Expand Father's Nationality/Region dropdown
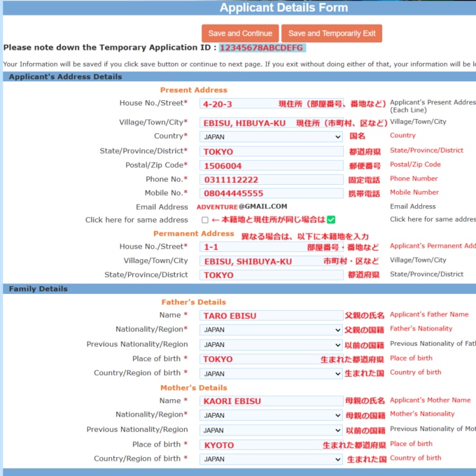Image resolution: width=476 pixels, height=476 pixels. pyautogui.click(x=271, y=330)
